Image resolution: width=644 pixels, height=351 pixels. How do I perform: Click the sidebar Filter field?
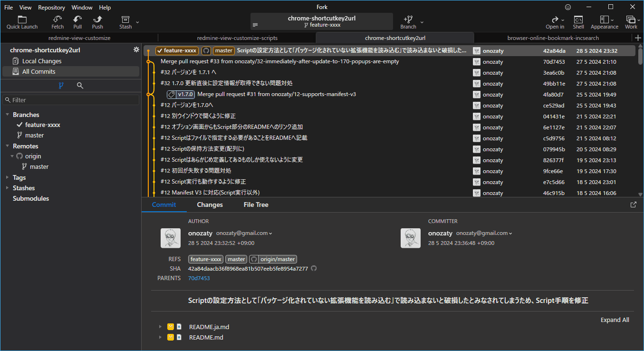point(71,100)
